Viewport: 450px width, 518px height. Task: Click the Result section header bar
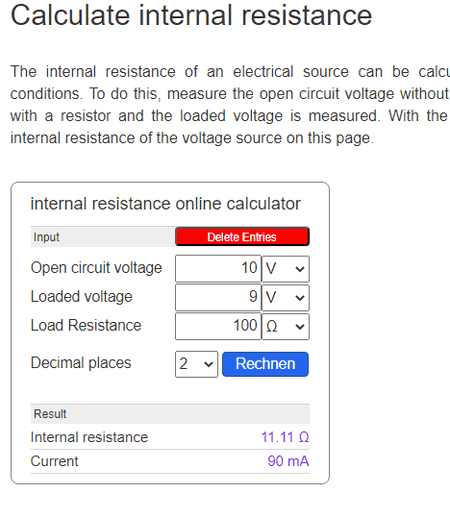(x=170, y=414)
